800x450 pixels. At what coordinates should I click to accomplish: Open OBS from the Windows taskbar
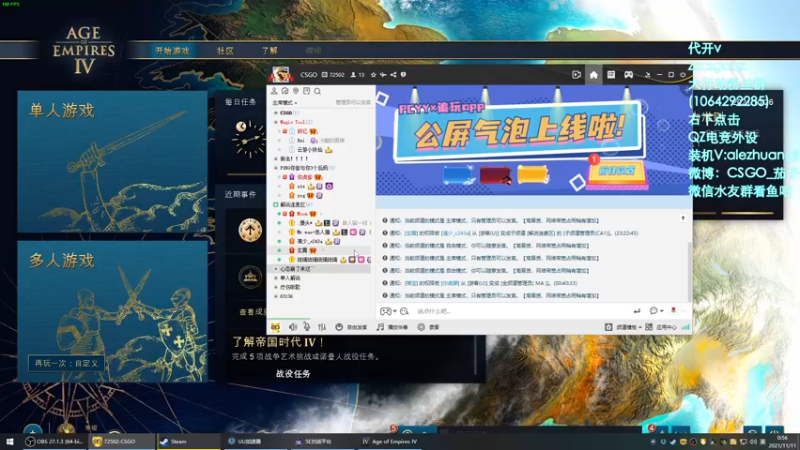(55, 441)
